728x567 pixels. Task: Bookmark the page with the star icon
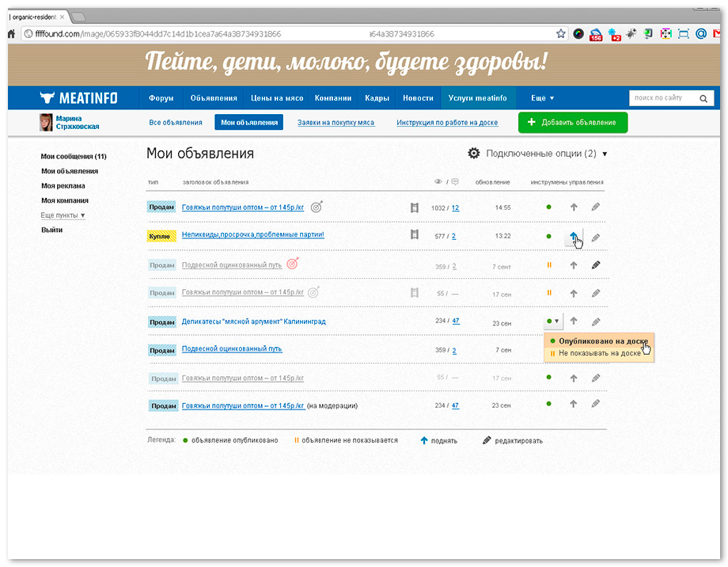coord(561,34)
